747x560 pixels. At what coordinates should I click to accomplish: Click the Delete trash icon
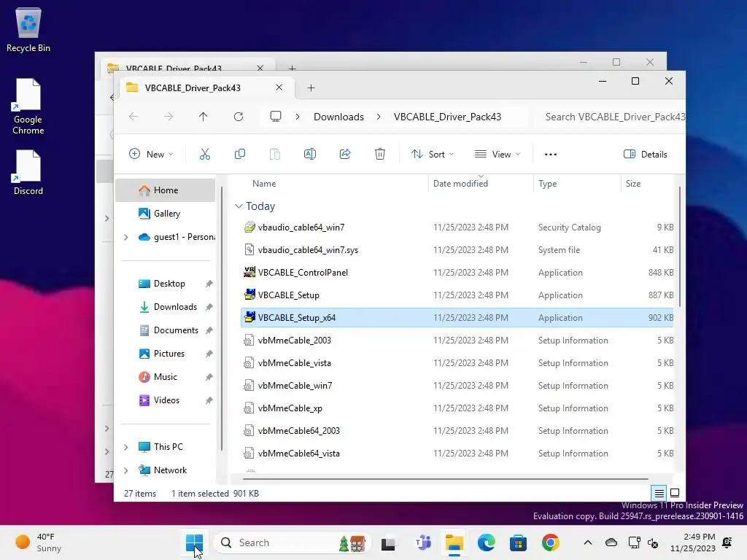pyautogui.click(x=379, y=155)
